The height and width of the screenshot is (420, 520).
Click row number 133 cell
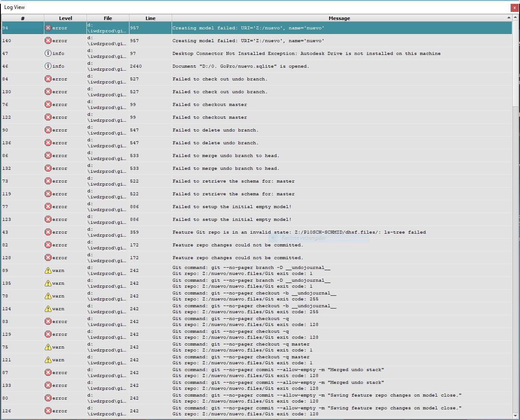(23, 385)
